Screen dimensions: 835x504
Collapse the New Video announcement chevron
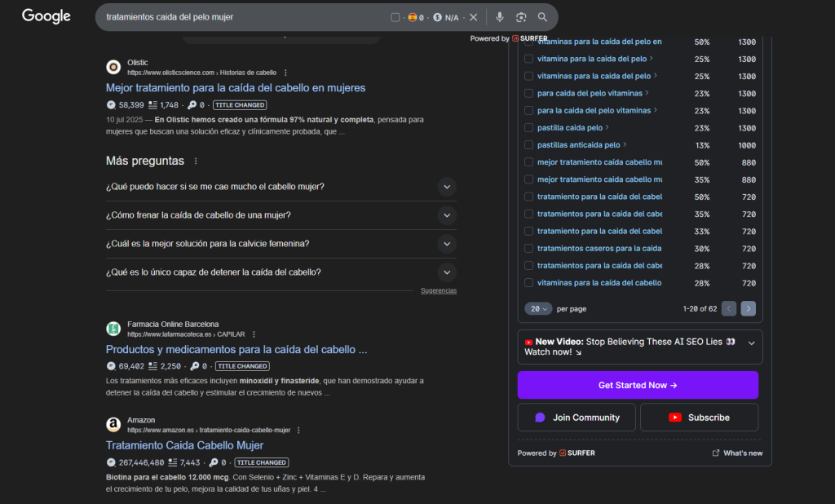click(x=751, y=343)
